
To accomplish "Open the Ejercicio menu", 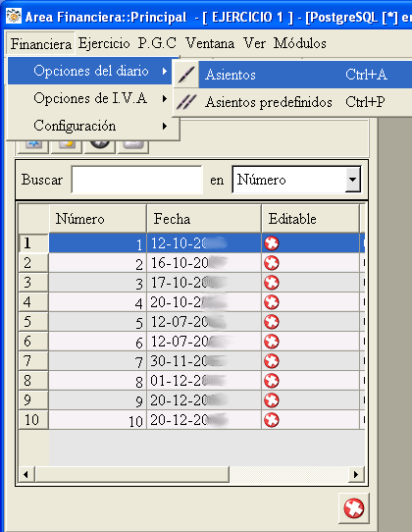I will (104, 43).
